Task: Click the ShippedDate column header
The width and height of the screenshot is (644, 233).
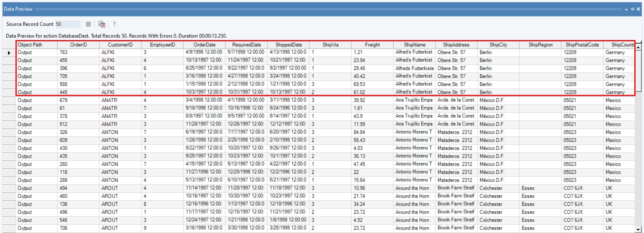Action: (x=288, y=45)
